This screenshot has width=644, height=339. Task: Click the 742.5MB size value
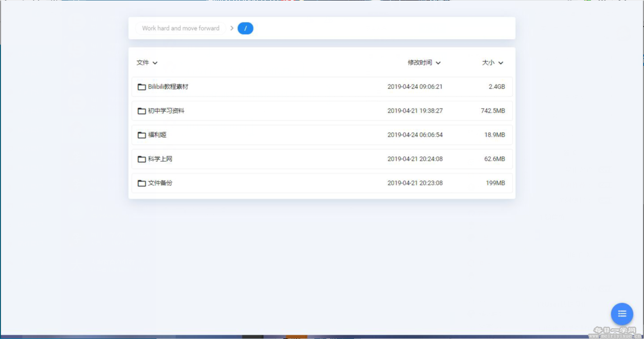click(x=493, y=111)
